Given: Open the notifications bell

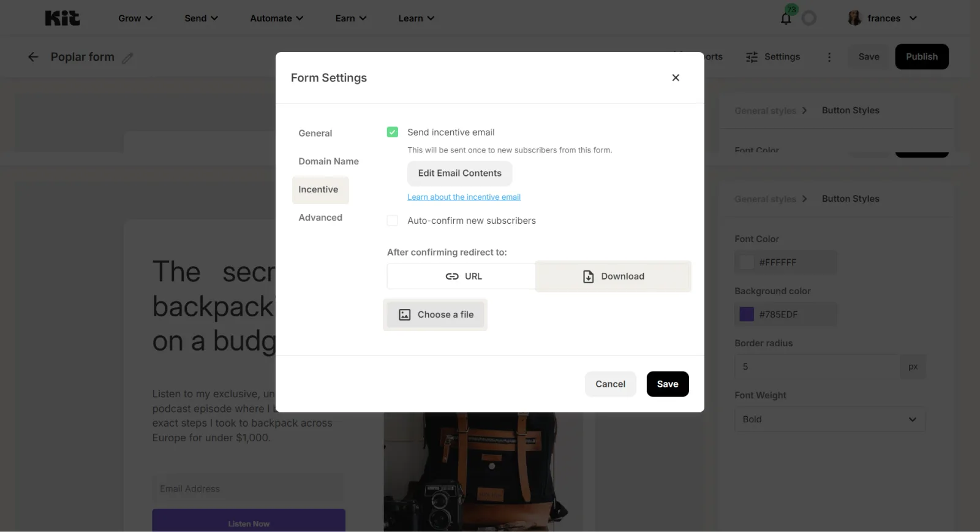Looking at the screenshot, I should coord(786,18).
